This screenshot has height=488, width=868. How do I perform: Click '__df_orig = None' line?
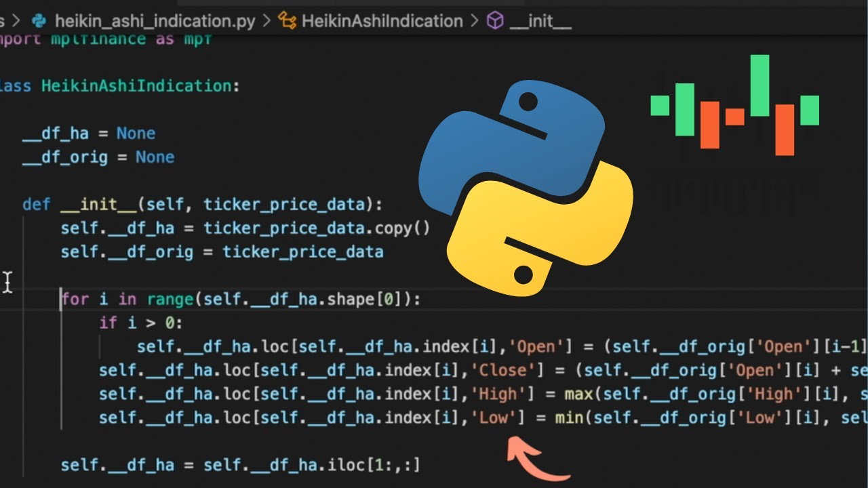pyautogui.click(x=98, y=157)
